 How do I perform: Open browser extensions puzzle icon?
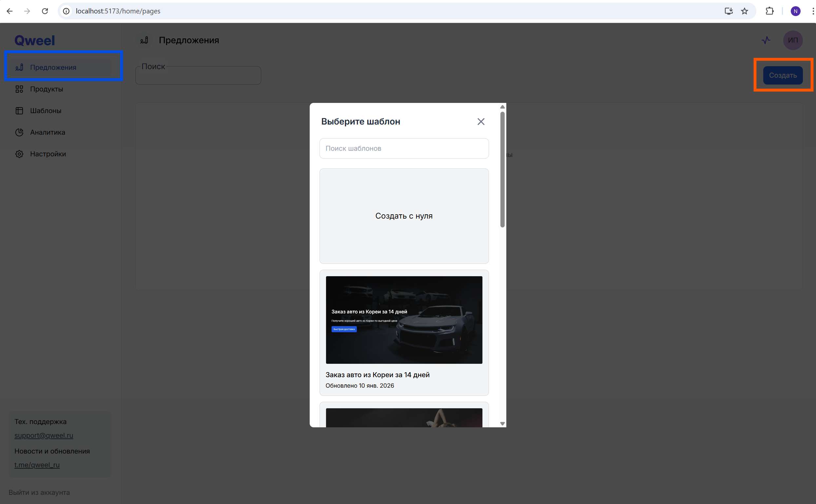click(769, 11)
